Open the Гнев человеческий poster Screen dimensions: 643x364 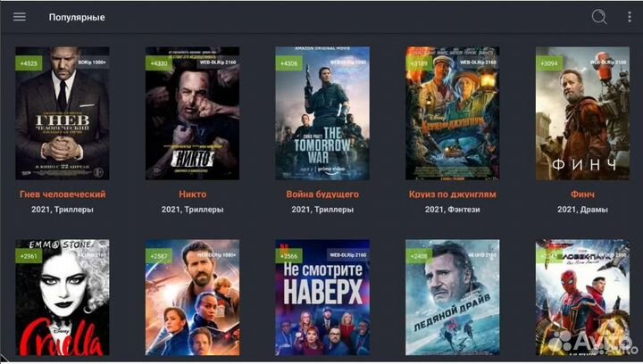(63, 113)
